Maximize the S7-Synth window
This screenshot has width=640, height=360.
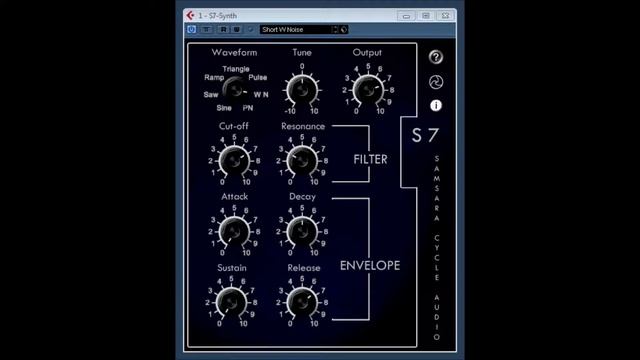pyautogui.click(x=426, y=16)
